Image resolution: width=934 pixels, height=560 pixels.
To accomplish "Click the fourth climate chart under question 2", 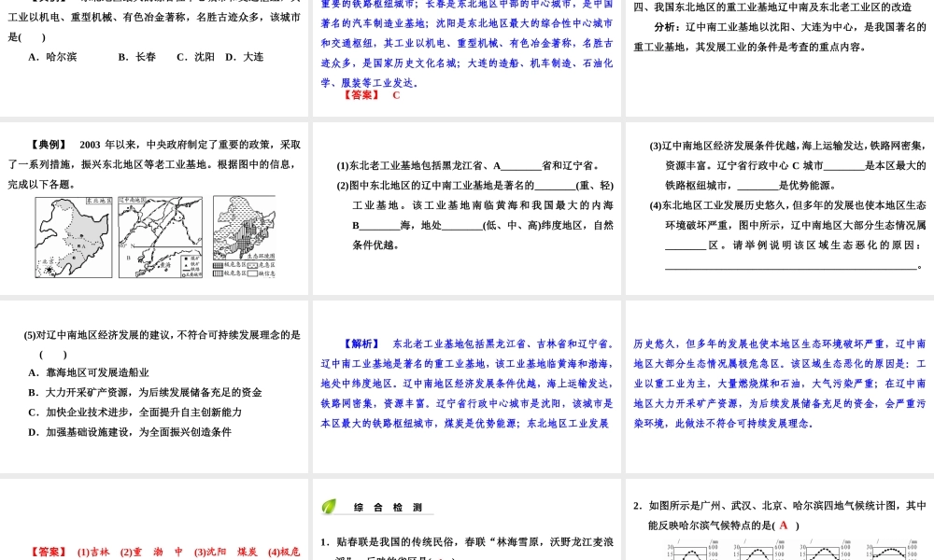I will 892,550.
